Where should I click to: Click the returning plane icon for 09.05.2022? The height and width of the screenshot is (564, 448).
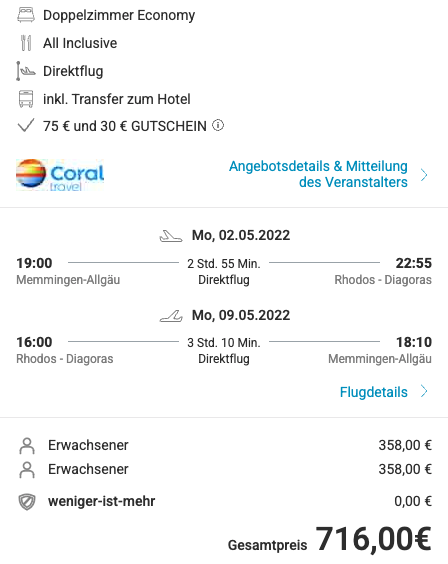[x=171, y=315]
